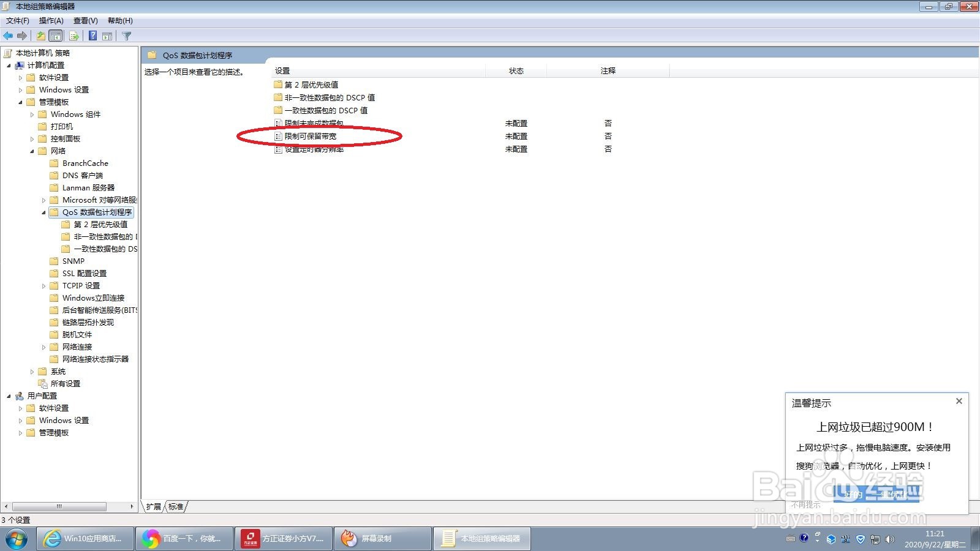Select 链路层拓扑发现 in the tree

pos(88,323)
